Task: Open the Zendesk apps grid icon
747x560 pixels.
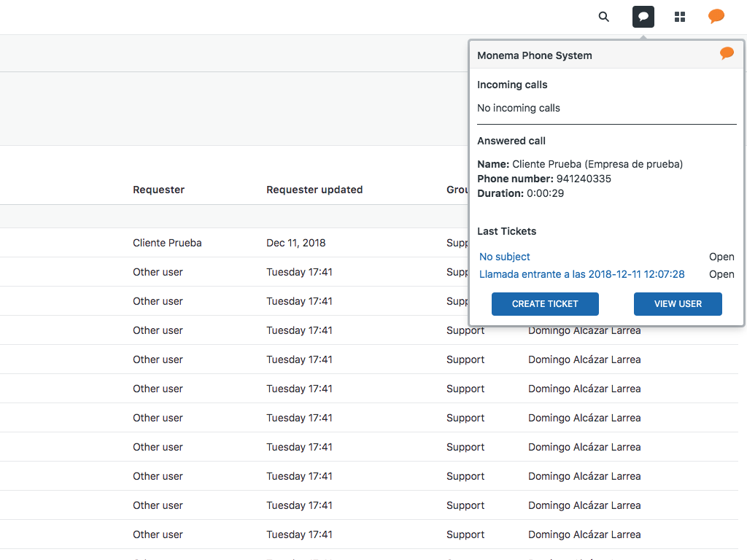Action: [x=679, y=16]
